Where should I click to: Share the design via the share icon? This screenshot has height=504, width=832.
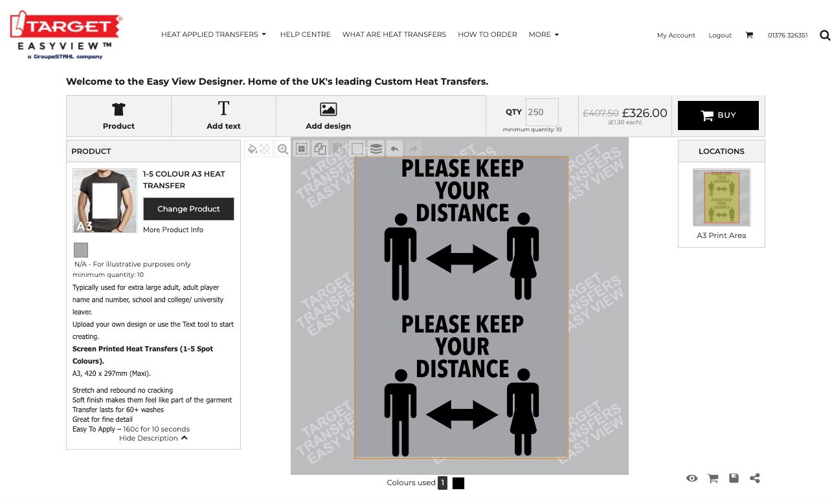[x=755, y=478]
